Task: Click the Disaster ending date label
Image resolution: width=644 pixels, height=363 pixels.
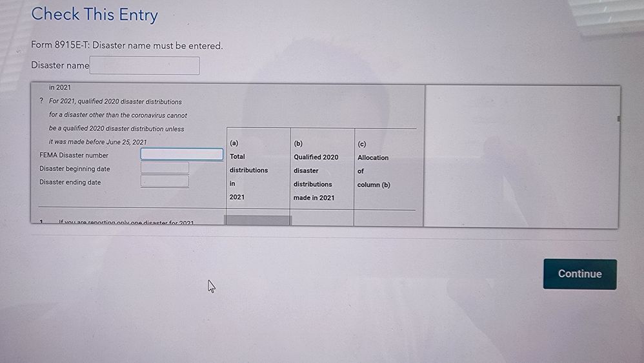Action: [70, 182]
